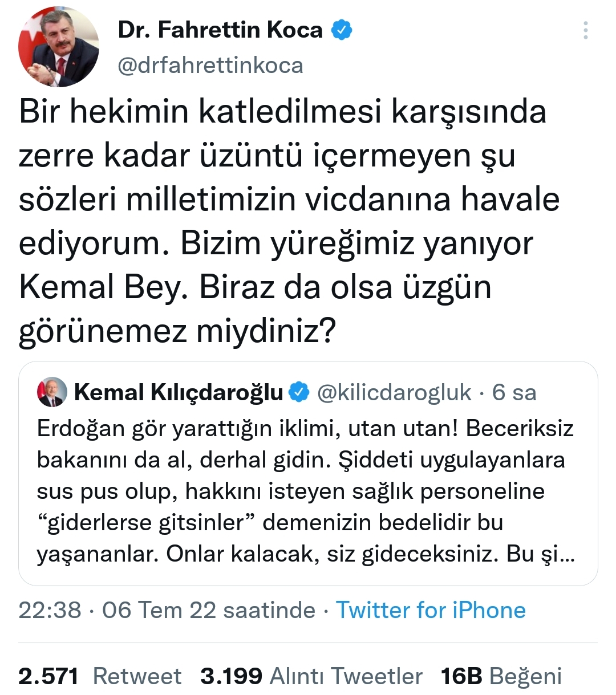The width and height of the screenshot is (616, 695).
Task: View the 16B Beğeni likes list
Action: click(501, 676)
